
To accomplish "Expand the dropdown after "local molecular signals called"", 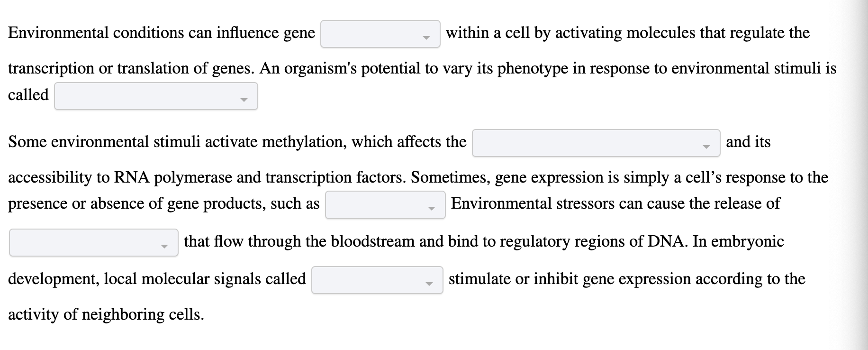I will pyautogui.click(x=377, y=279).
